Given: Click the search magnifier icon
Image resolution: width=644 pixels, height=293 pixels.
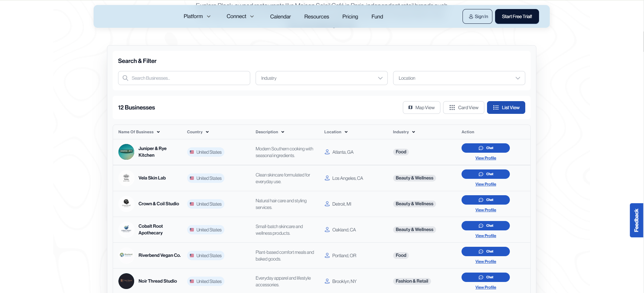Looking at the screenshot, I should click(125, 78).
